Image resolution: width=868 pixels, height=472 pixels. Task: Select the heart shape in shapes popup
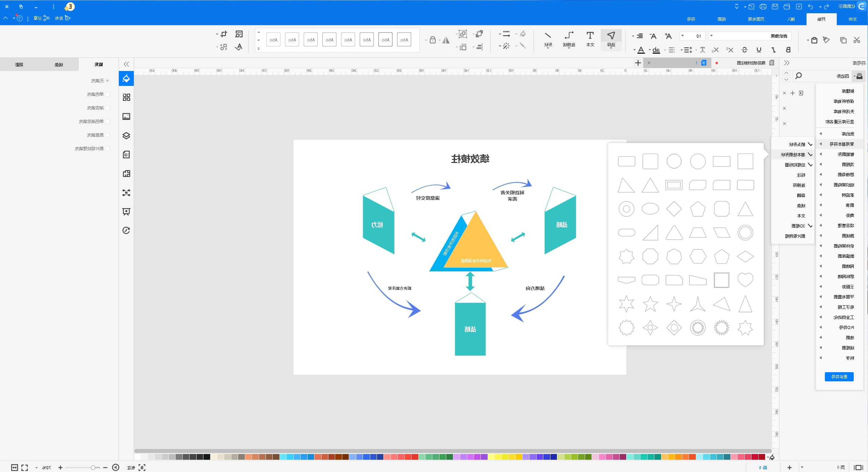pos(745,280)
